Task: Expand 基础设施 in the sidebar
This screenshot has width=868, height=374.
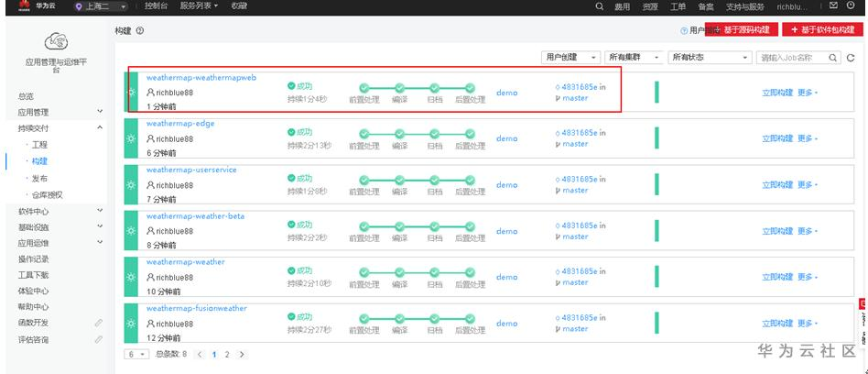Action: [60, 226]
